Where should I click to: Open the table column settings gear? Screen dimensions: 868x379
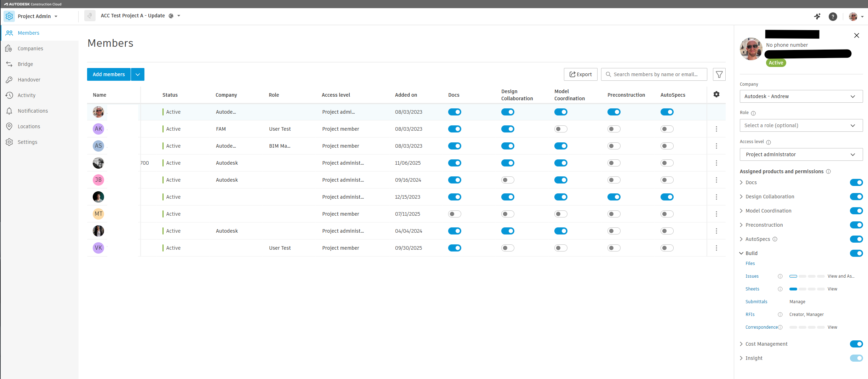coord(716,94)
